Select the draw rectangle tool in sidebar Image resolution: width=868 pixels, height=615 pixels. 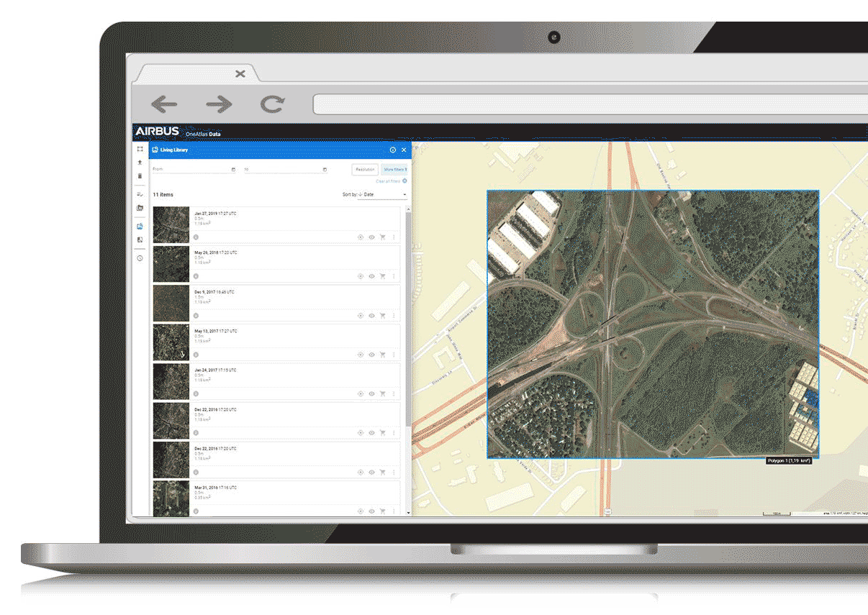tap(140, 149)
